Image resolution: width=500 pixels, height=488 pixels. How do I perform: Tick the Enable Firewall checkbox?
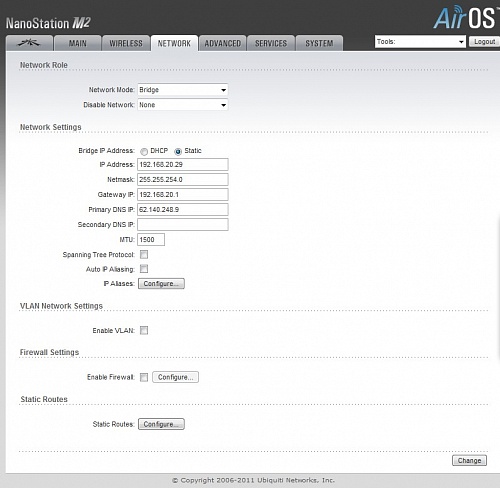coord(144,377)
